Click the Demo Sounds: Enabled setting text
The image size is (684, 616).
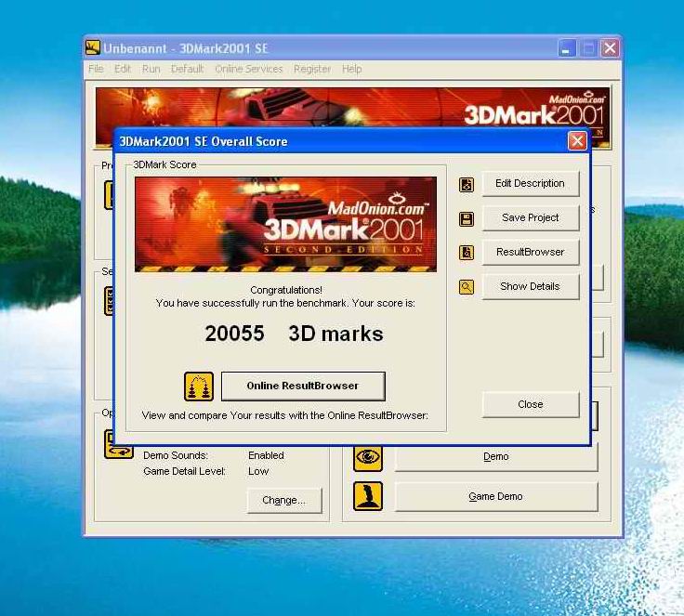click(x=214, y=455)
